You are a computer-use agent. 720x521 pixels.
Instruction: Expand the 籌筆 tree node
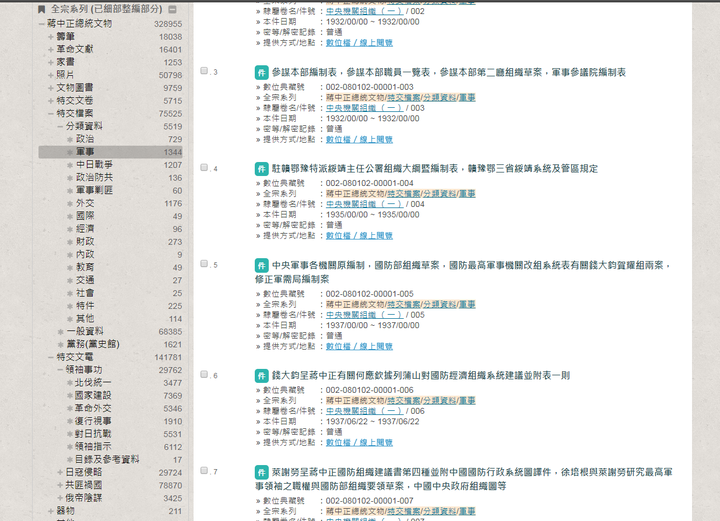(x=51, y=36)
